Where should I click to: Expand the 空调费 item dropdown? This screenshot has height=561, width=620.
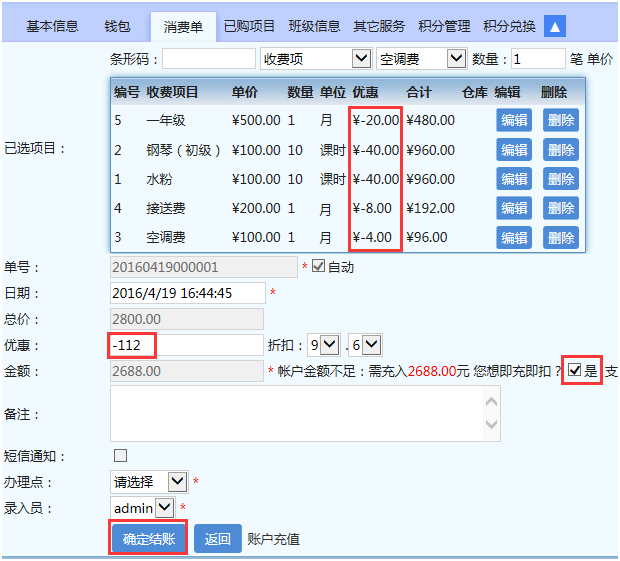tap(421, 59)
